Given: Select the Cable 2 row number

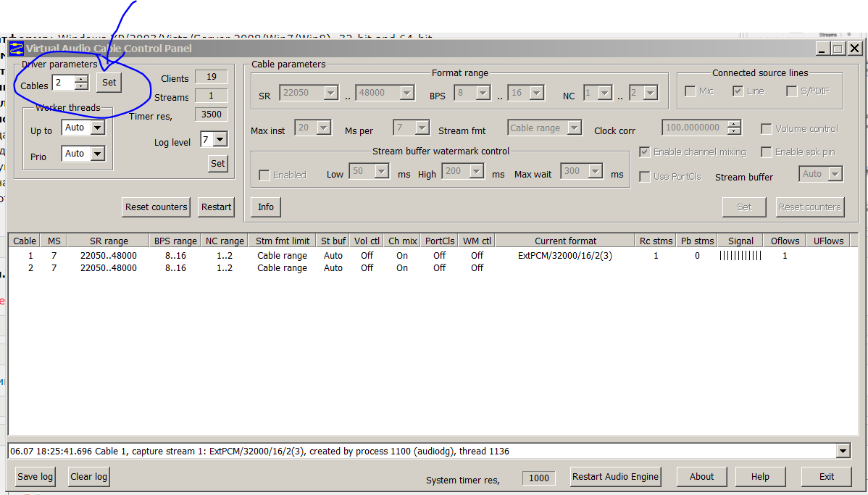Looking at the screenshot, I should tap(31, 268).
